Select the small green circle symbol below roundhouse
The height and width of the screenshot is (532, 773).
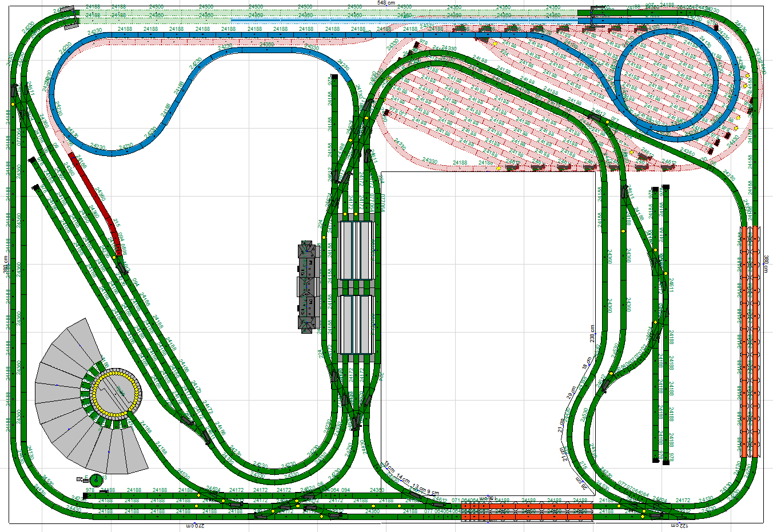click(x=96, y=479)
